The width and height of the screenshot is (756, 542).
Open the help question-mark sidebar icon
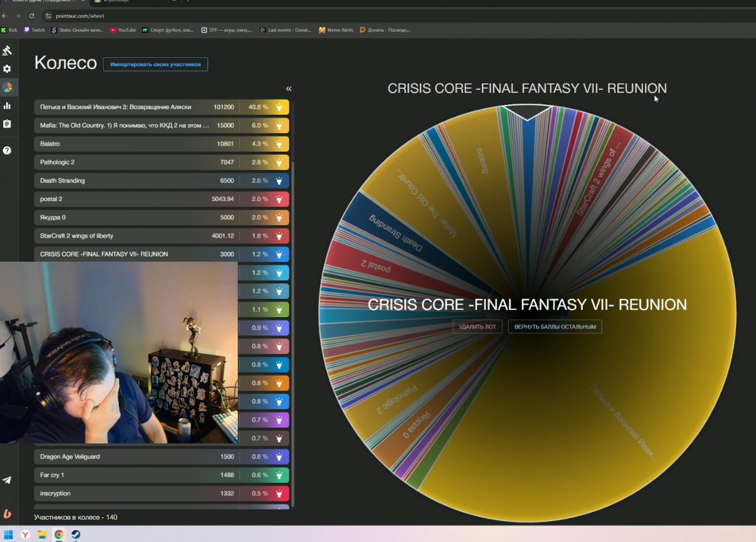coord(7,150)
